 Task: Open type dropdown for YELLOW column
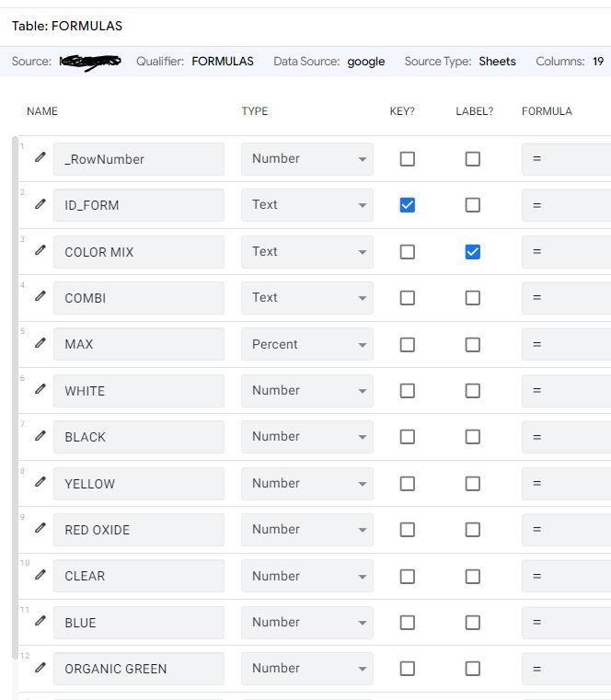click(x=307, y=484)
